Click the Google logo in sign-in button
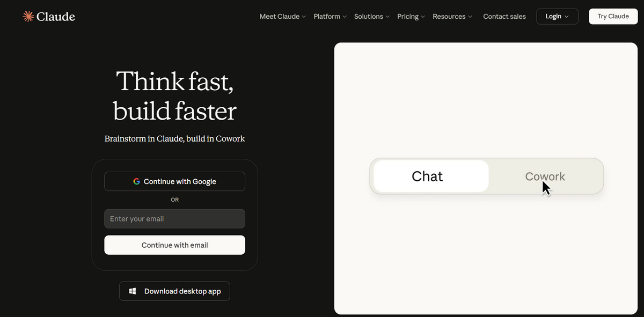Image resolution: width=644 pixels, height=317 pixels. pos(137,181)
